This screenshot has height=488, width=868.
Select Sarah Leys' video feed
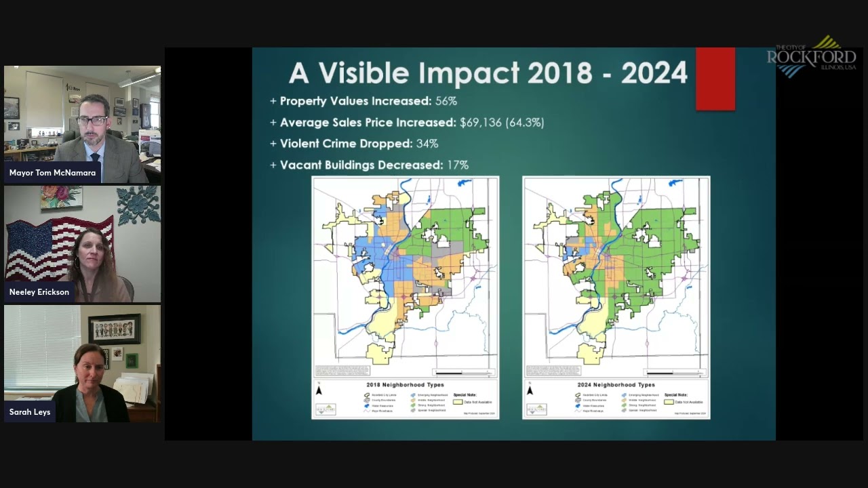coord(83,363)
